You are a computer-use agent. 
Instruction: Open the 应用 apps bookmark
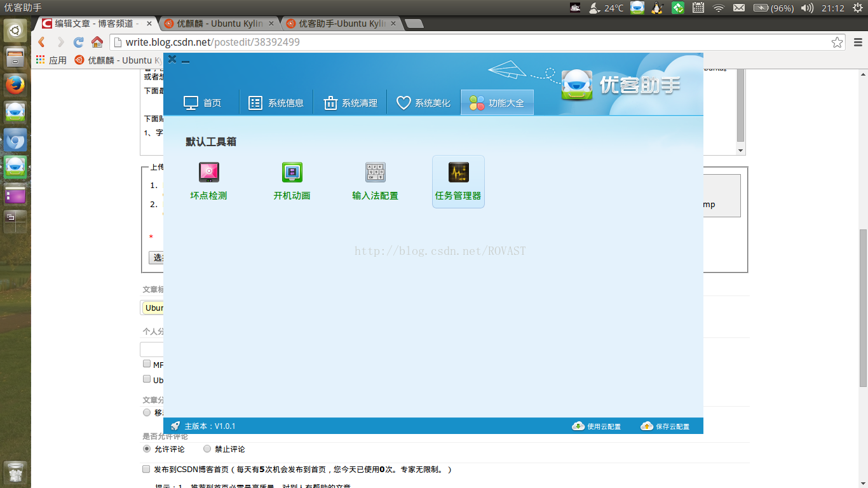click(x=51, y=60)
